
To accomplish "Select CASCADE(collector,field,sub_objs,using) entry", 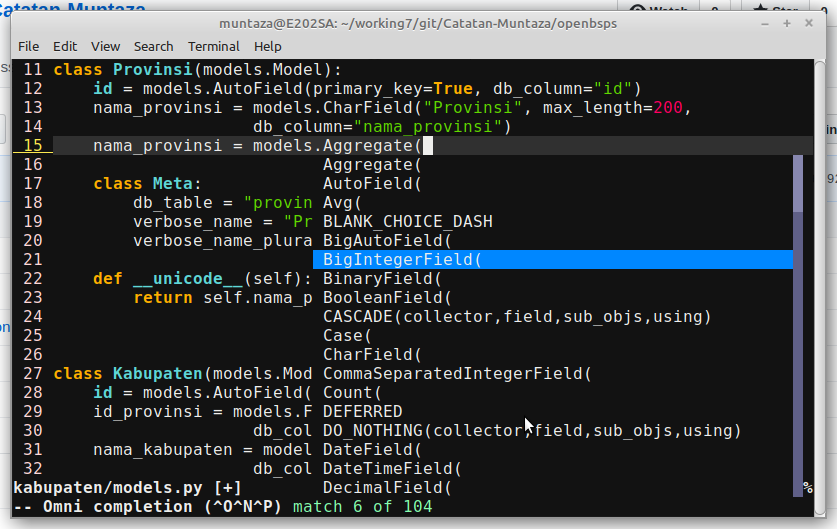I will (552, 317).
